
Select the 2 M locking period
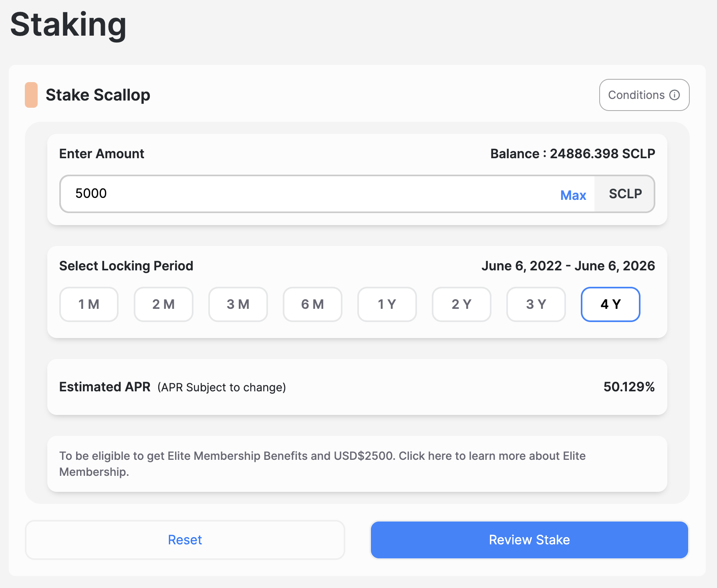pyautogui.click(x=163, y=304)
